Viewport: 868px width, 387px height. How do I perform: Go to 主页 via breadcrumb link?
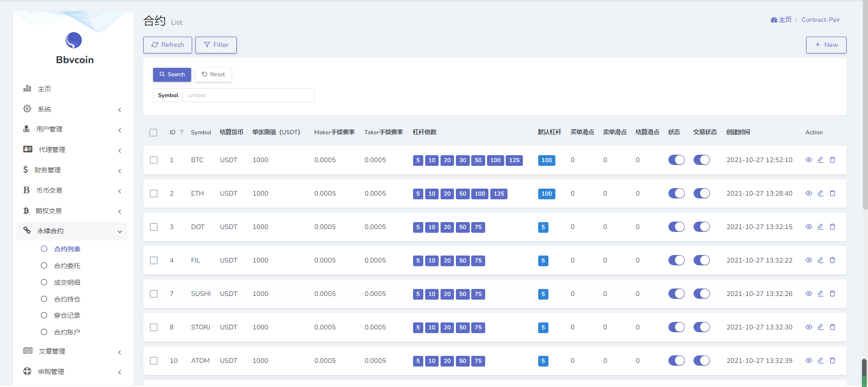785,20
